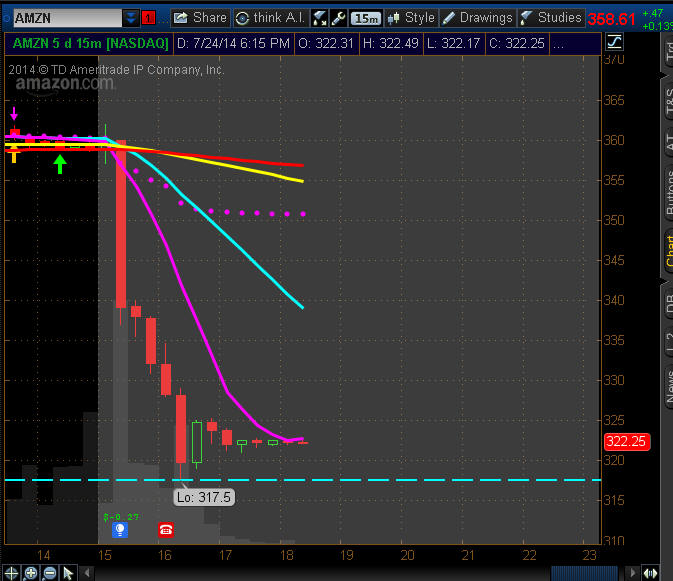Click the red link color box
Screen dimensions: 673x581
[x=149, y=18]
